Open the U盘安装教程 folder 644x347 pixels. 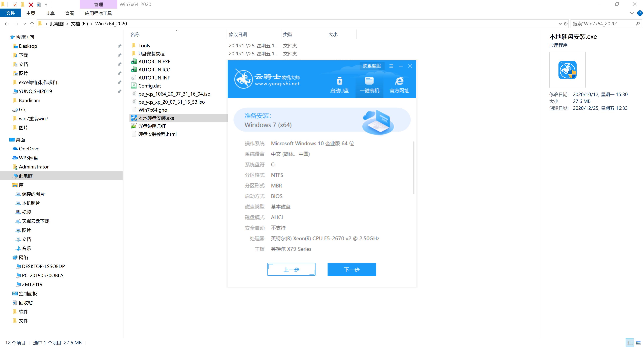tap(152, 53)
